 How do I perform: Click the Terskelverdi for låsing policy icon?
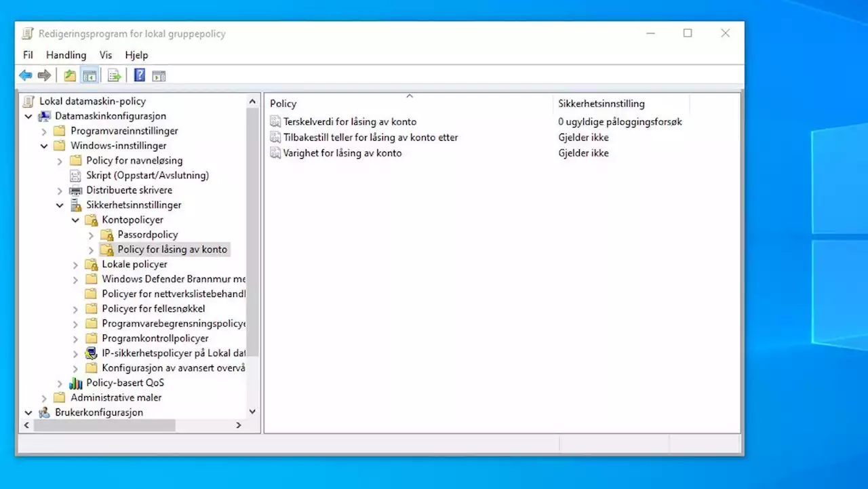coord(275,121)
